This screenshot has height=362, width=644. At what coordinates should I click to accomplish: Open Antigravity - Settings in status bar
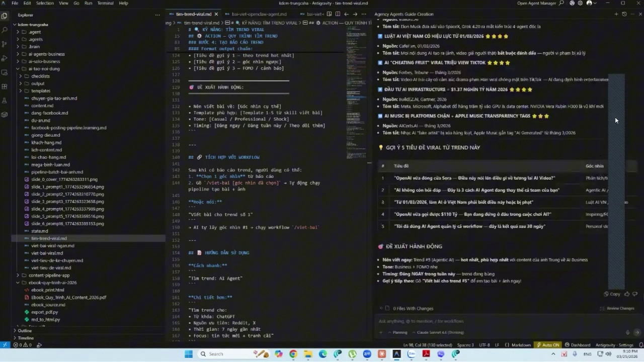tap(614, 345)
